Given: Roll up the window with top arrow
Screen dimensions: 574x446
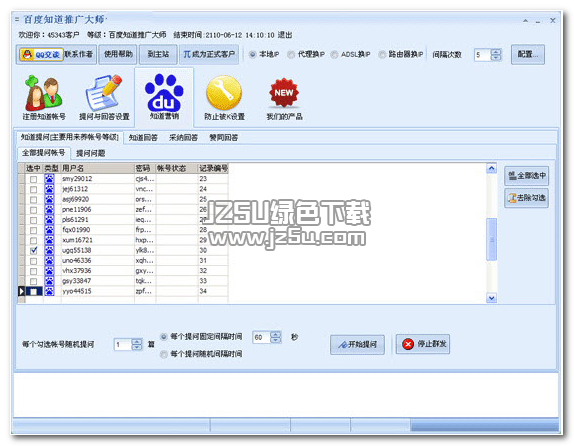Looking at the screenshot, I should point(525,21).
